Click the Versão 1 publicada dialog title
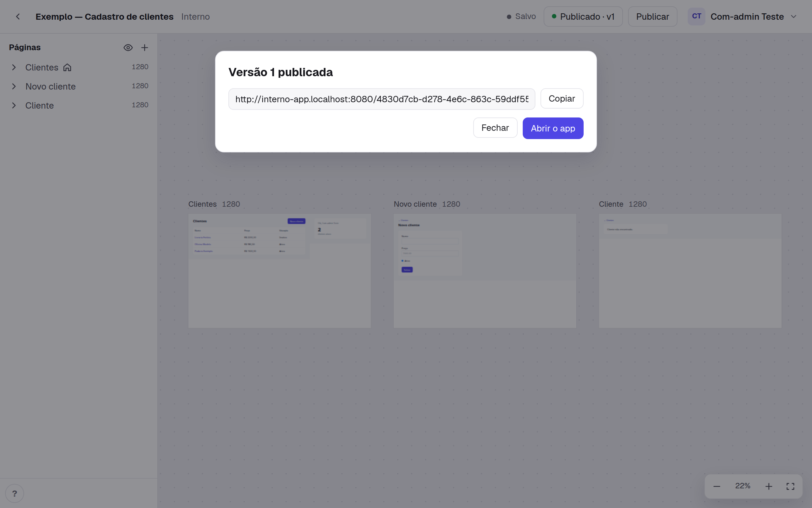 (x=280, y=72)
